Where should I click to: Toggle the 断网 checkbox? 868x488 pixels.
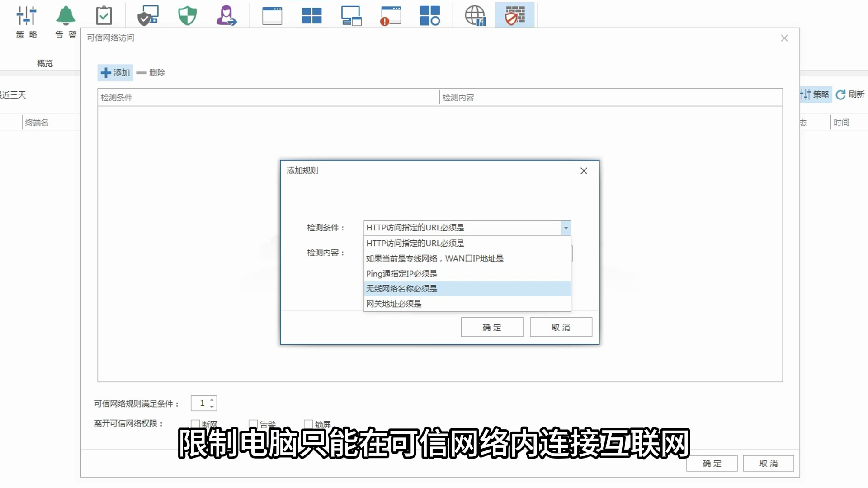click(195, 424)
